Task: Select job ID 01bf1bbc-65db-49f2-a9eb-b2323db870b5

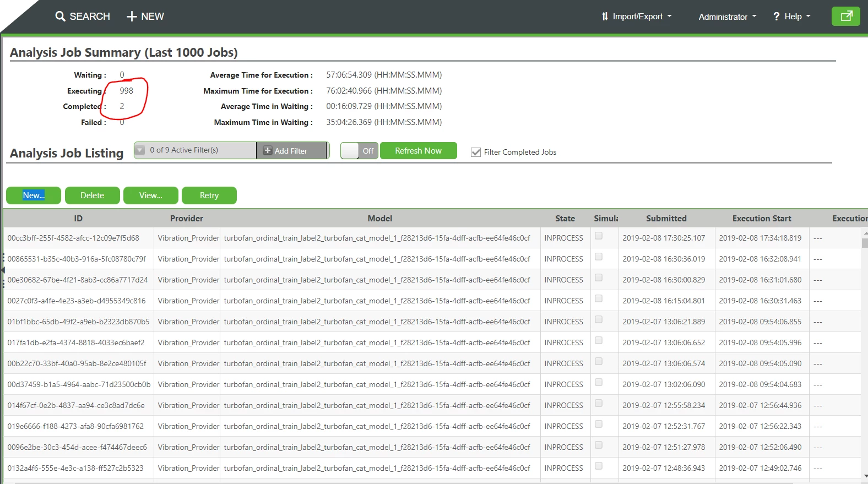Action: 78,322
